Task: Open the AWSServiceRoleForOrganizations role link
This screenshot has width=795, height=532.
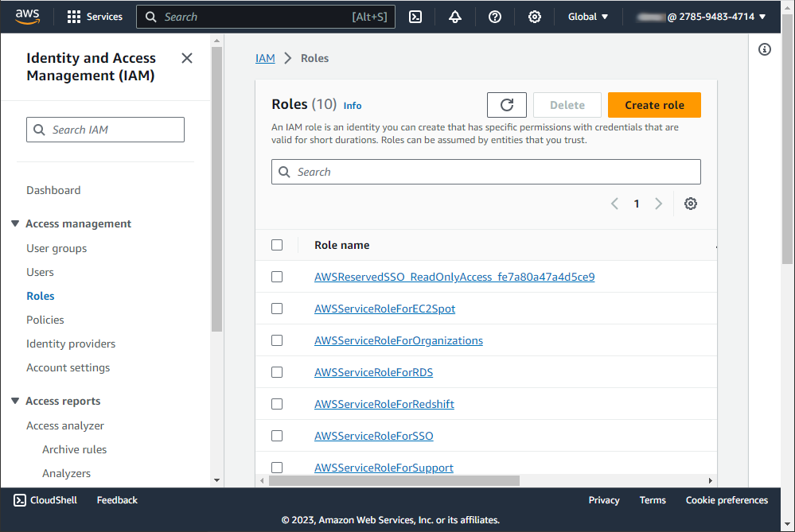Action: (x=399, y=340)
